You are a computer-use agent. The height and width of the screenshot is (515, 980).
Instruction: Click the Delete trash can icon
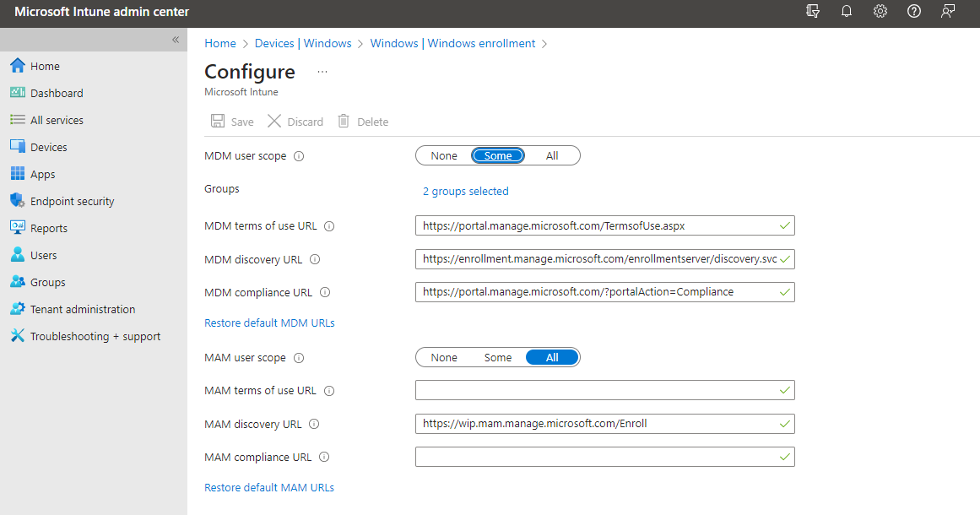coord(343,121)
